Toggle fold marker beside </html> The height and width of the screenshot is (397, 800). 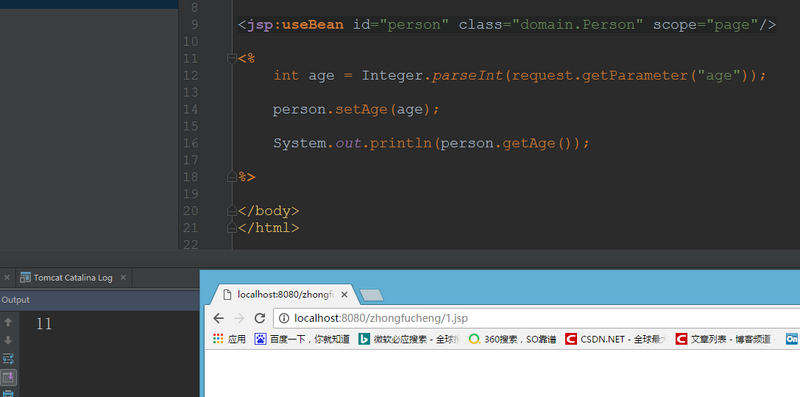[232, 228]
